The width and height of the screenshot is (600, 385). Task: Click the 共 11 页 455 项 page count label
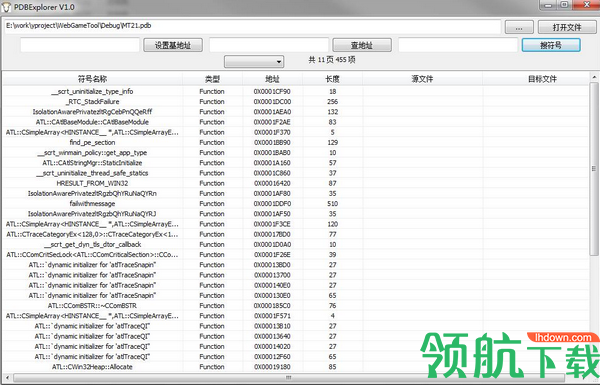click(x=332, y=60)
